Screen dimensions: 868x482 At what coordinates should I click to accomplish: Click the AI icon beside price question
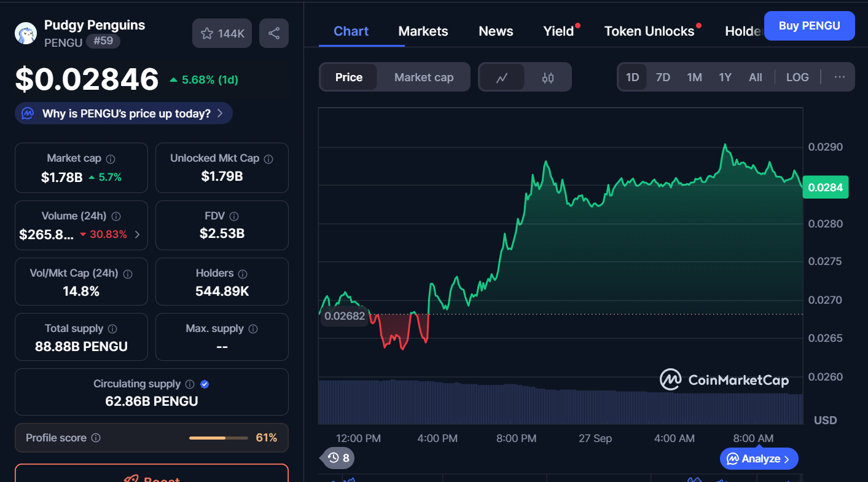(x=28, y=113)
